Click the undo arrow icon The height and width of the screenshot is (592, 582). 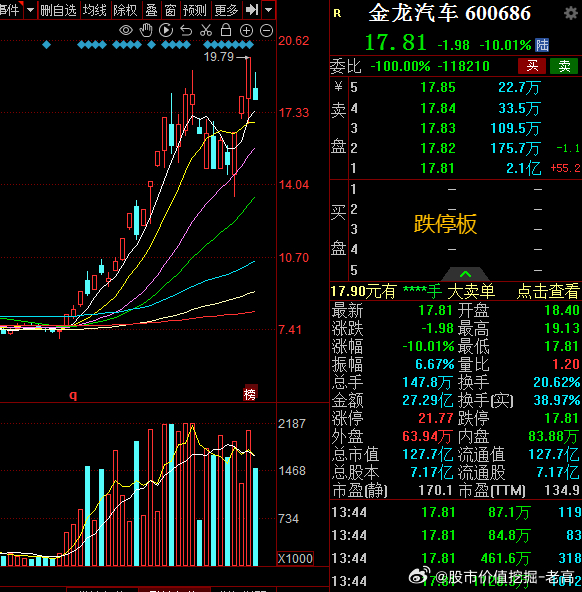tap(186, 30)
